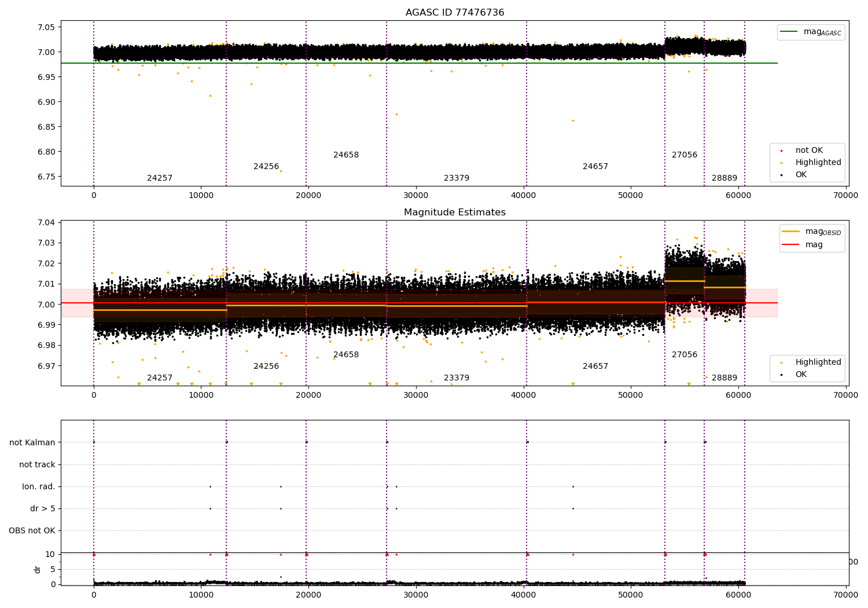
Task: Click the 6.98 y-axis tick label
Action: (46, 346)
